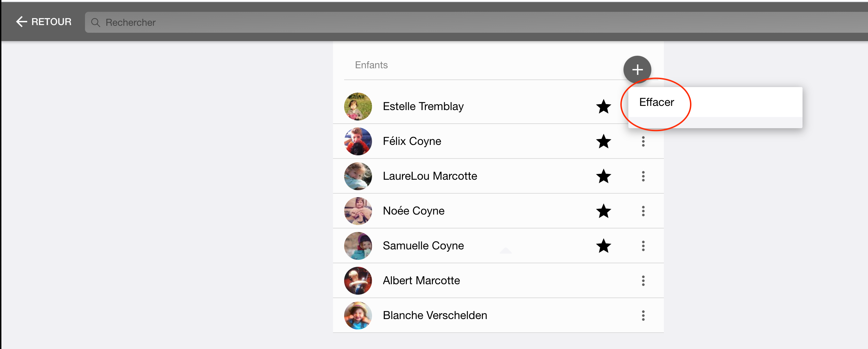
Task: Open Estelle Tremblay's profile photo
Action: pos(358,107)
